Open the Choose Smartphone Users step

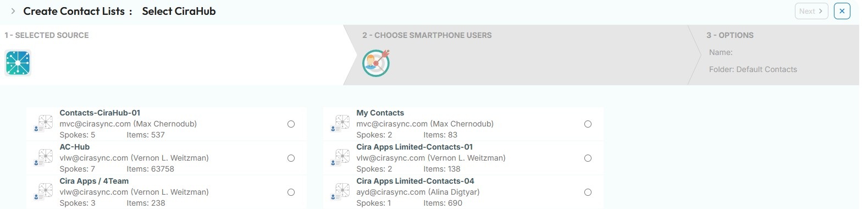pos(427,35)
